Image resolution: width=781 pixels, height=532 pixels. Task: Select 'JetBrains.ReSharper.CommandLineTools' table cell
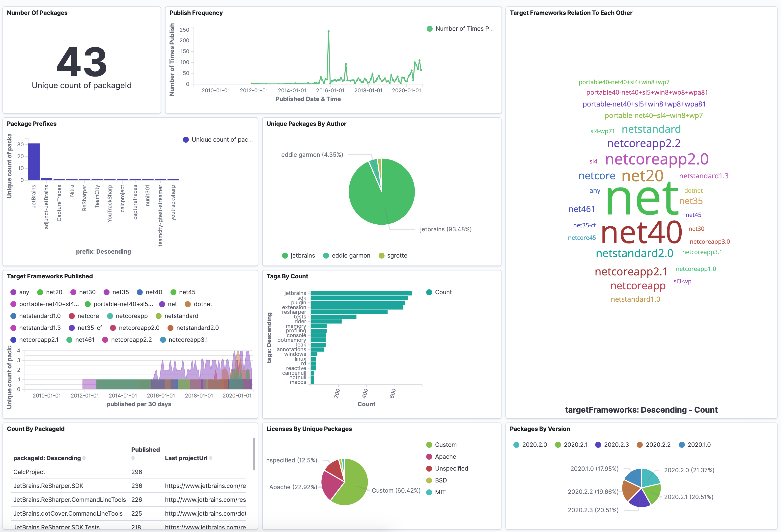70,500
